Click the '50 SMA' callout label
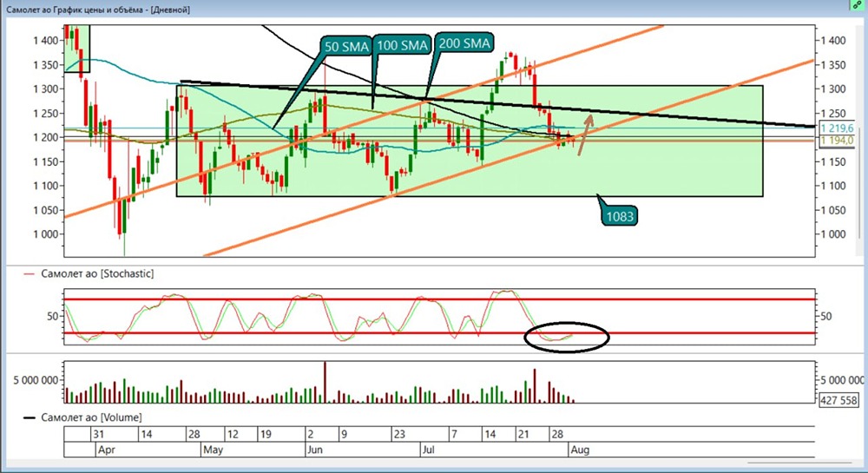 coord(346,47)
